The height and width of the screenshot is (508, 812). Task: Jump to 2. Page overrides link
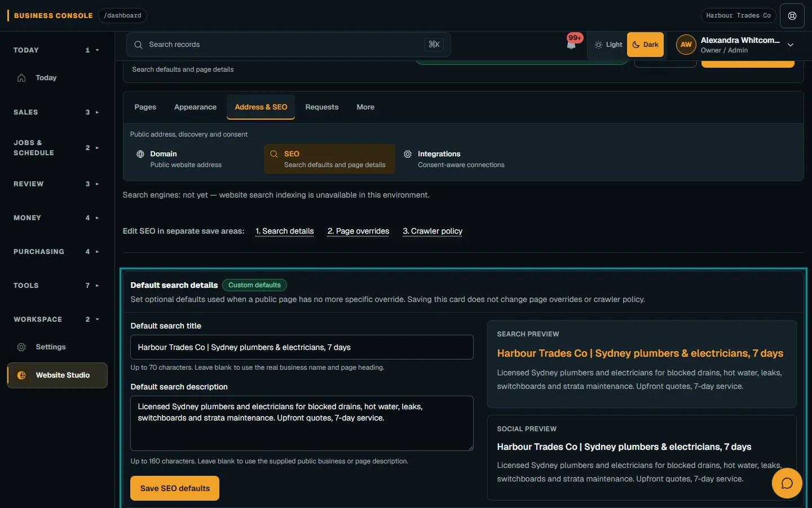[359, 231]
